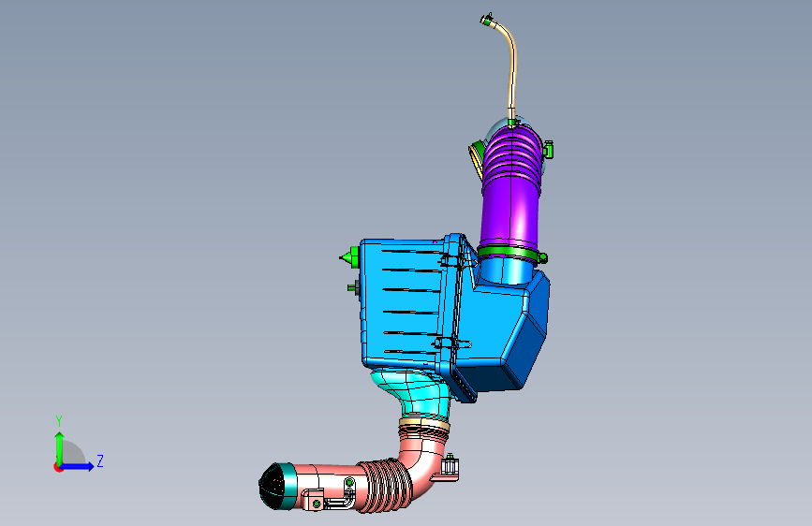
Task: Select the green cone fitting on box side
Action: click(x=350, y=256)
